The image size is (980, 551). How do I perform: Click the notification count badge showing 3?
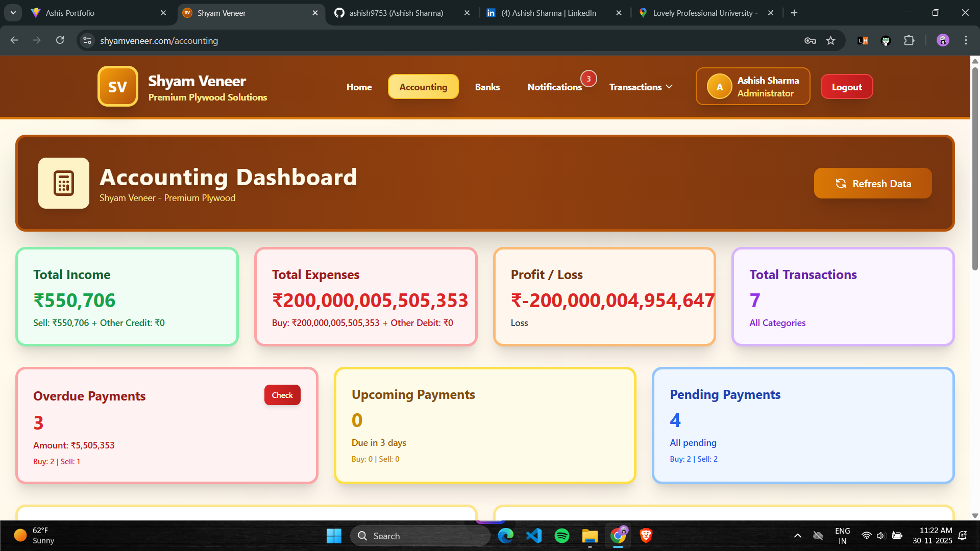point(589,79)
